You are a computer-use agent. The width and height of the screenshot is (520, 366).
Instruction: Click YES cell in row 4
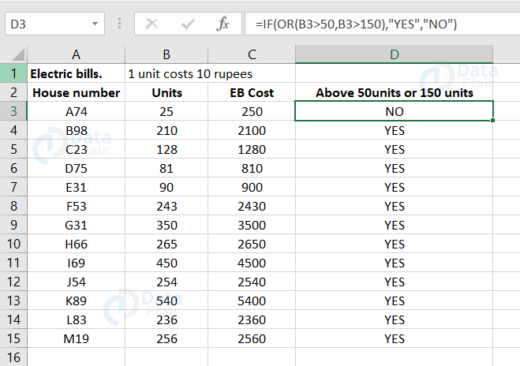tap(394, 130)
